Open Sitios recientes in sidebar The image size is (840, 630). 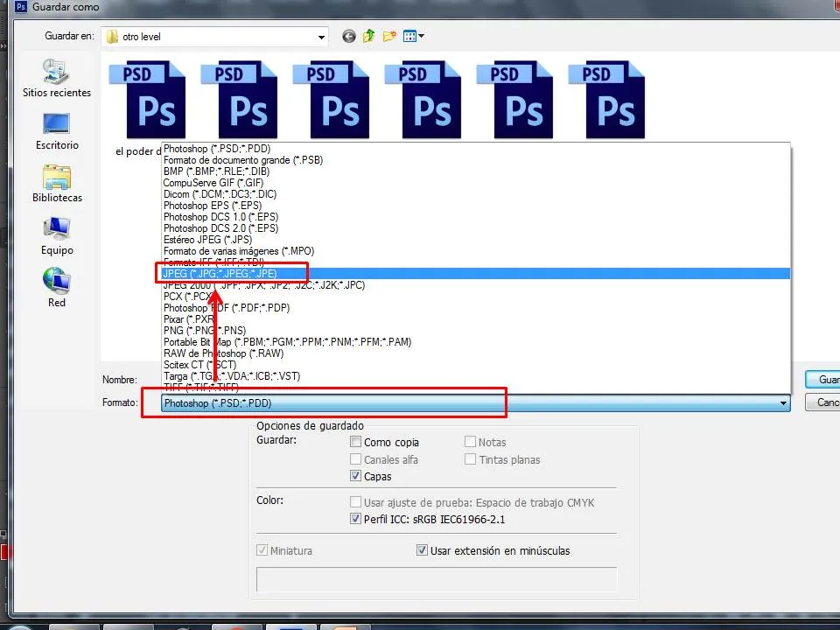pyautogui.click(x=56, y=78)
